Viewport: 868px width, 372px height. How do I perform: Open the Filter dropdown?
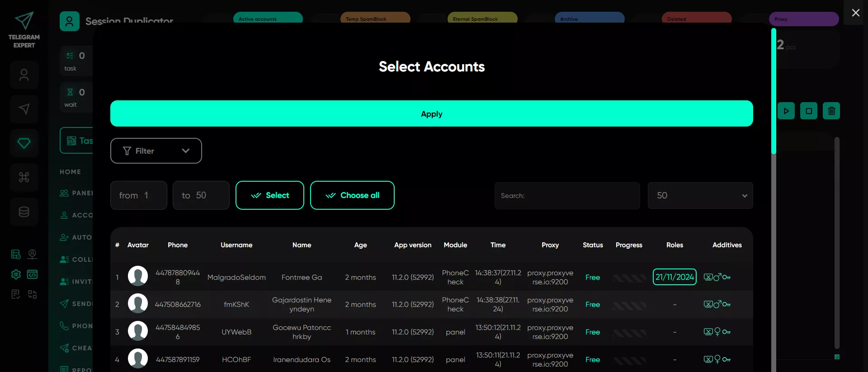(x=156, y=151)
